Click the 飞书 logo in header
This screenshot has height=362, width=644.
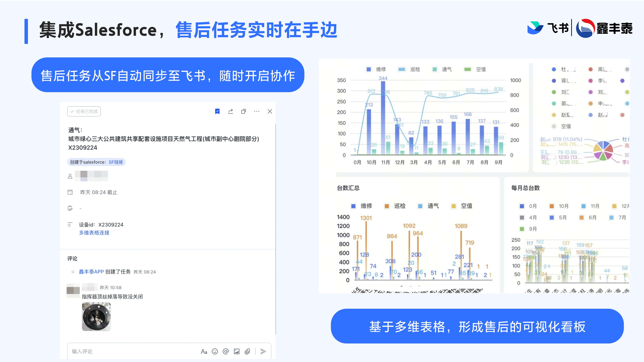coord(548,28)
